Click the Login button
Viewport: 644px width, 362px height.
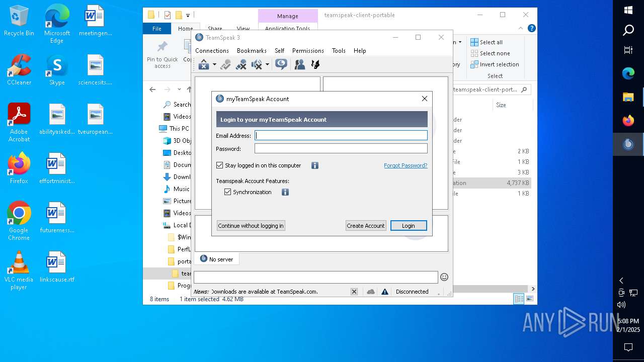[409, 226]
